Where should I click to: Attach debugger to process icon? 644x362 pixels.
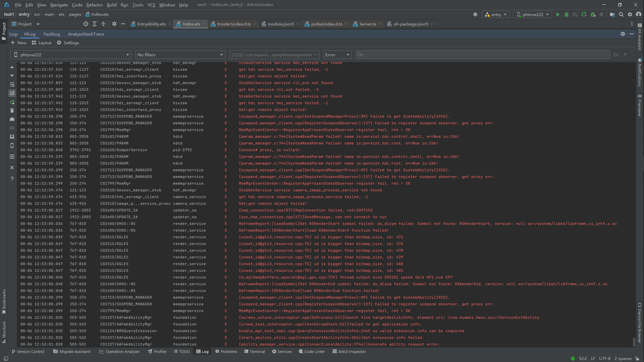tap(593, 14)
